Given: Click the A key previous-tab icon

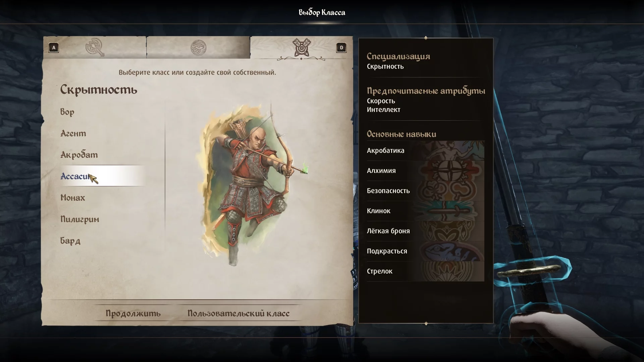Looking at the screenshot, I should click(54, 48).
